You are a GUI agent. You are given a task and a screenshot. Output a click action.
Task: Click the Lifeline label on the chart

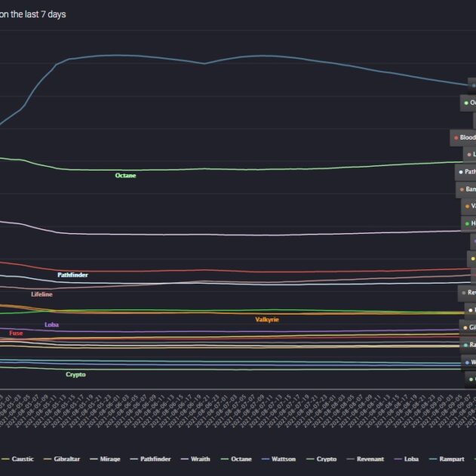pyautogui.click(x=42, y=294)
